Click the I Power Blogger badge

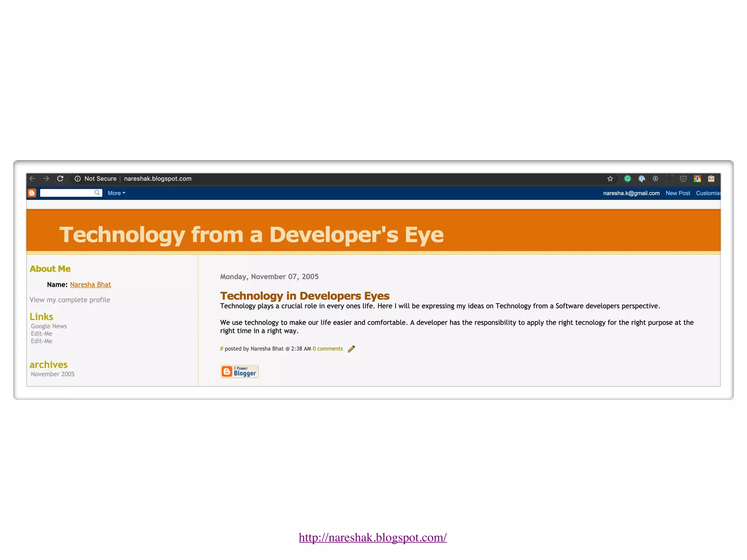239,372
